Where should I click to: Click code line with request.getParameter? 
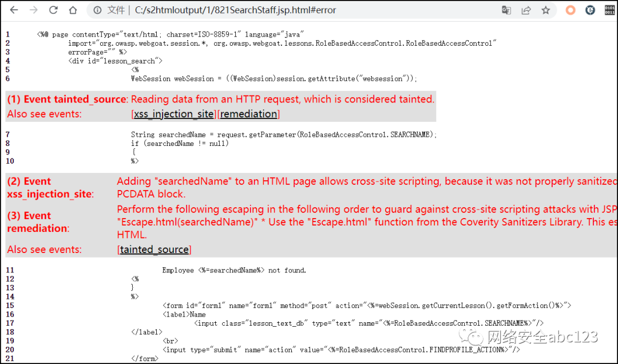pyautogui.click(x=284, y=135)
